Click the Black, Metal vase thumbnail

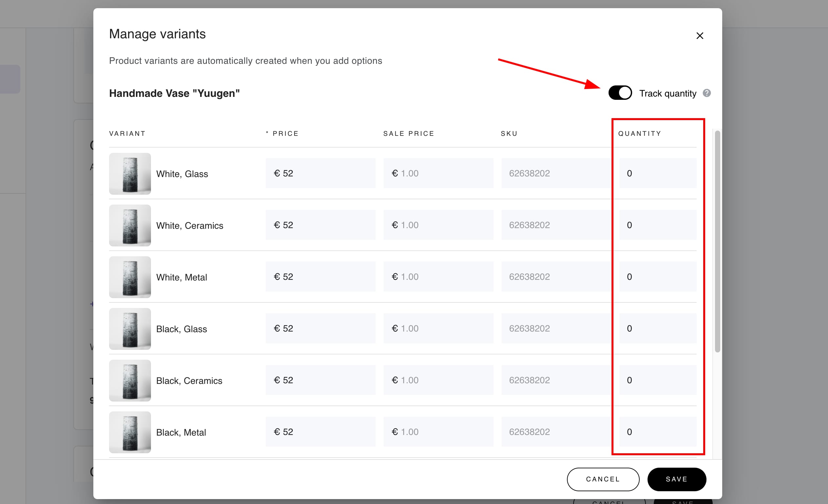click(130, 432)
